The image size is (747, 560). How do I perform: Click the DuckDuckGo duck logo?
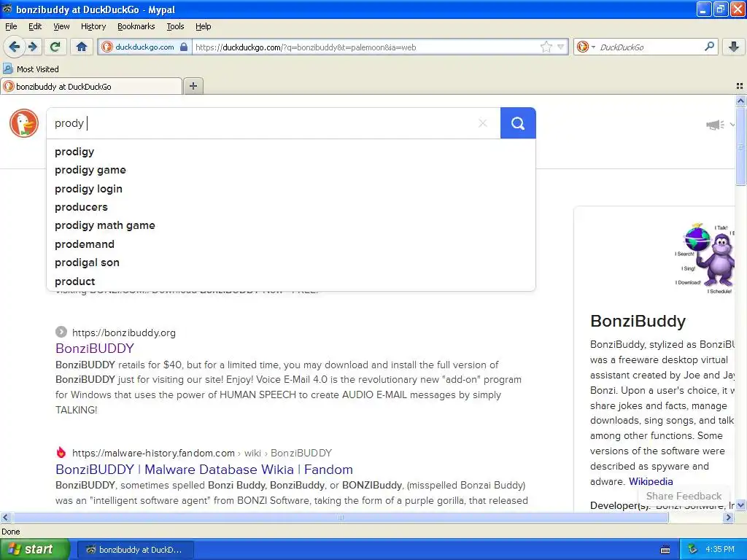(24, 122)
